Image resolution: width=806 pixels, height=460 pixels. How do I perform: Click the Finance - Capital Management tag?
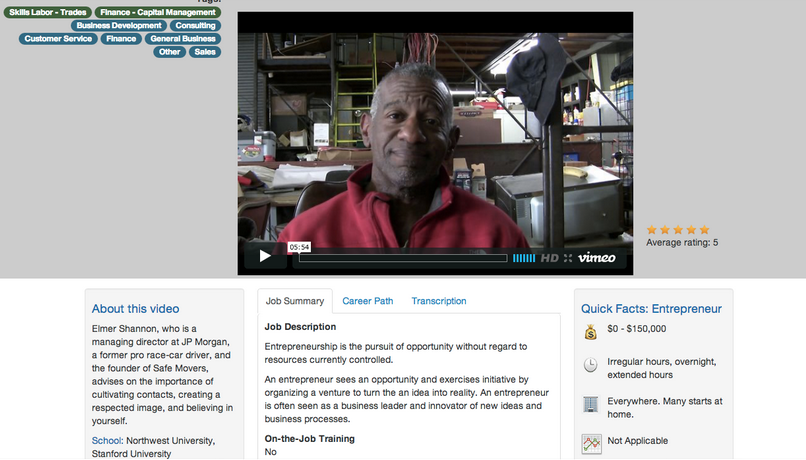tap(159, 11)
